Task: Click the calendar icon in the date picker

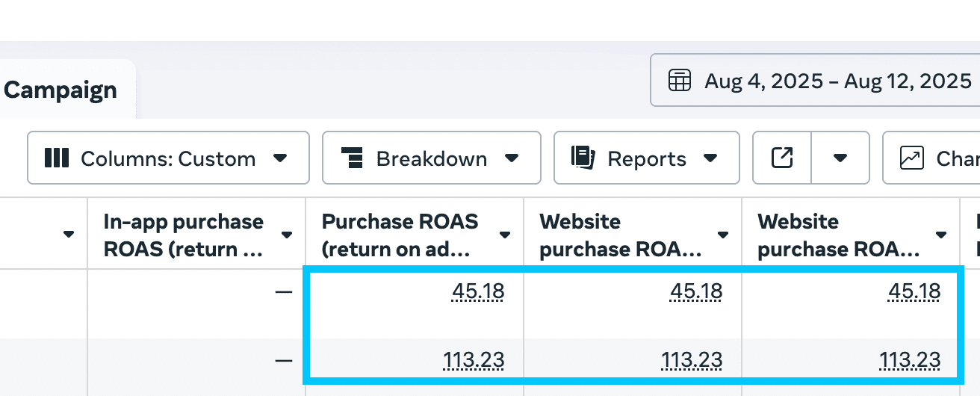Action: pyautogui.click(x=679, y=81)
